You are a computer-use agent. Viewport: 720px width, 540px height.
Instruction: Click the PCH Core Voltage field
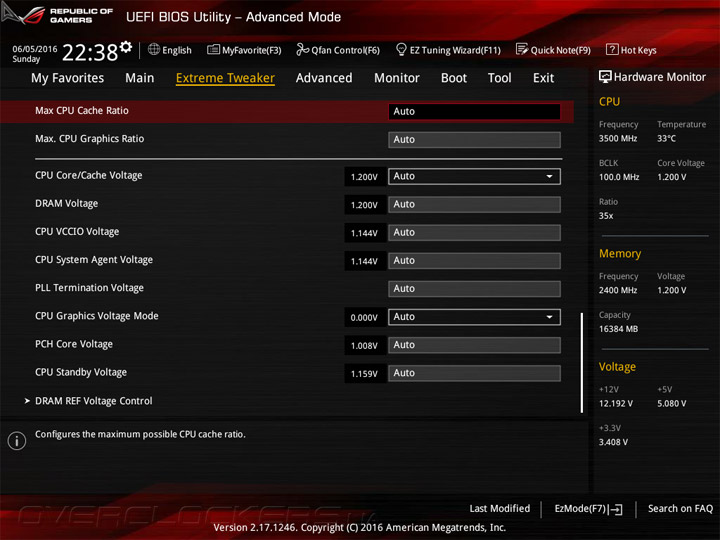(474, 345)
